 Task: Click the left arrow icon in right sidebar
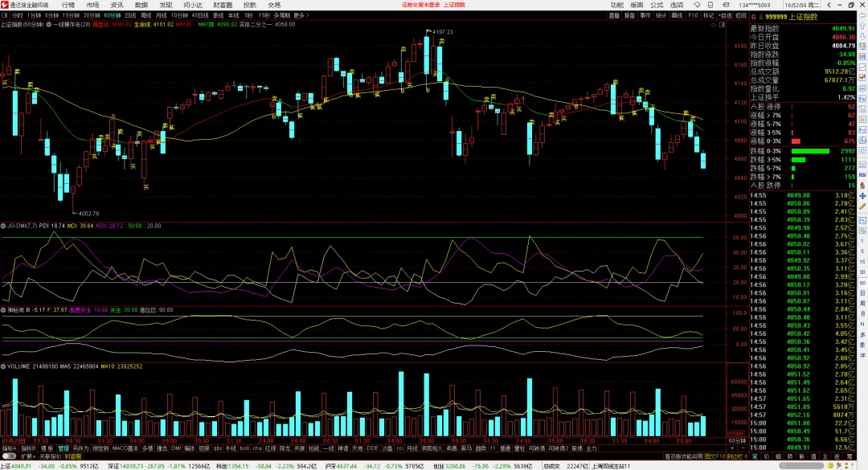click(x=862, y=17)
